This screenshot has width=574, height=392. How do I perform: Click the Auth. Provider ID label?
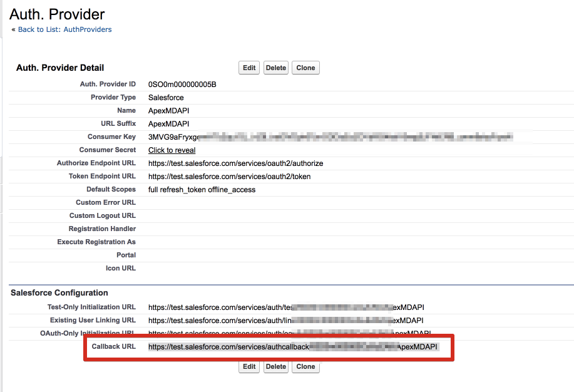click(x=108, y=84)
